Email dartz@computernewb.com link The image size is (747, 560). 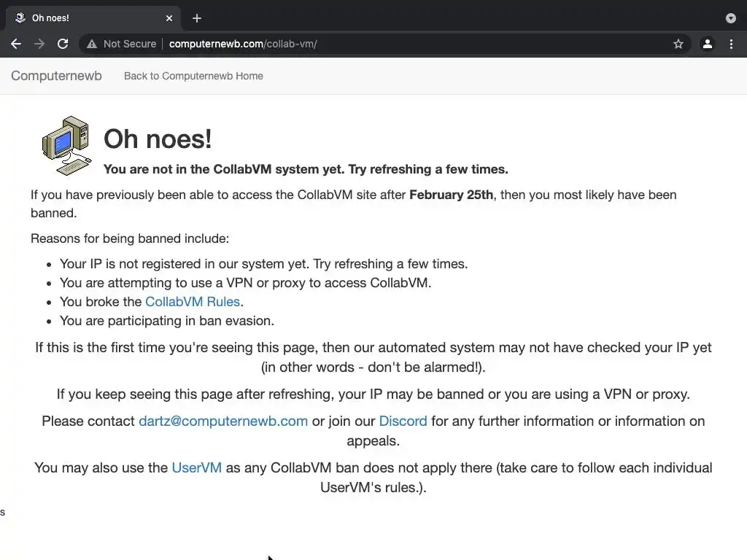point(223,421)
